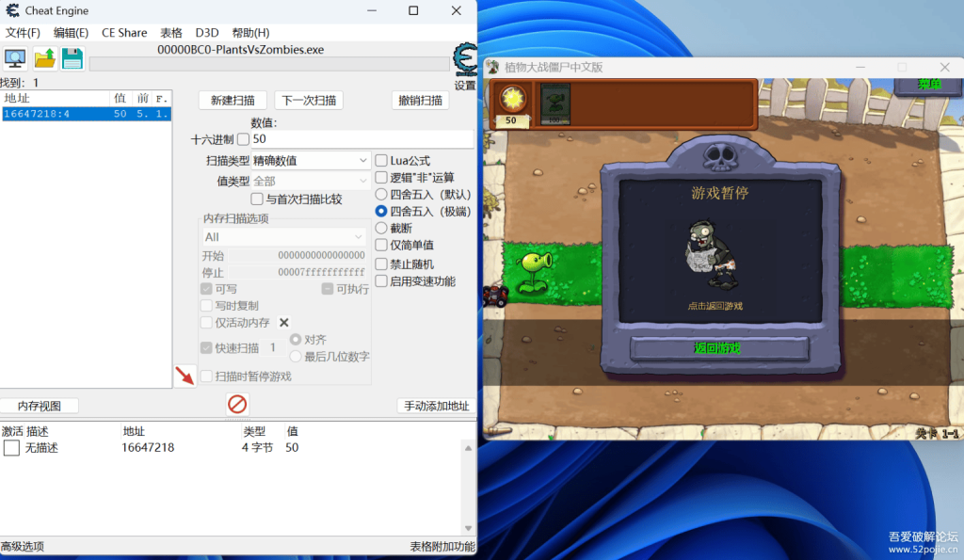Click the red no-entry clear list icon

237,404
